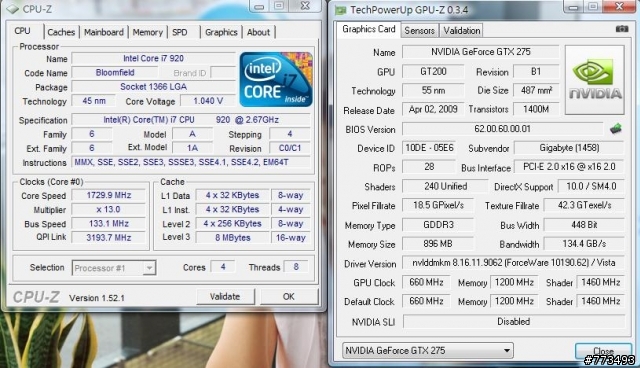Viewport: 640px width, 368px height.
Task: Click the Memory Type value GDDR3
Action: pos(438,225)
